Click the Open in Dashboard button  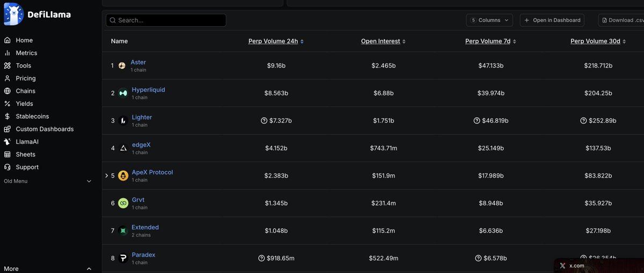click(552, 20)
